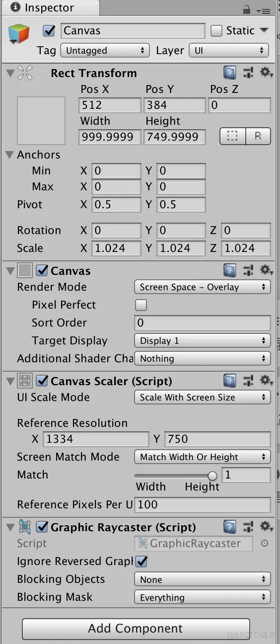
Task: Open Canvas component help reference icon
Action: tap(229, 271)
